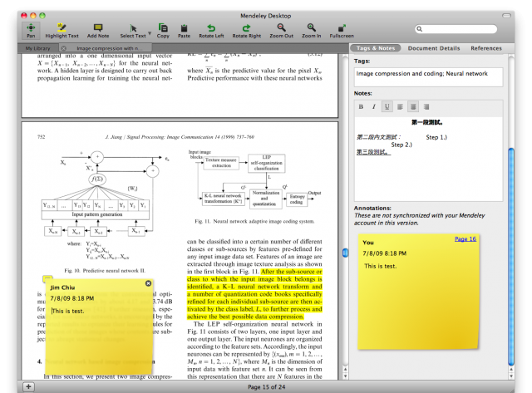This screenshot has width=532, height=393.
Task: Click the document scroll up arrow
Action: [x=346, y=370]
